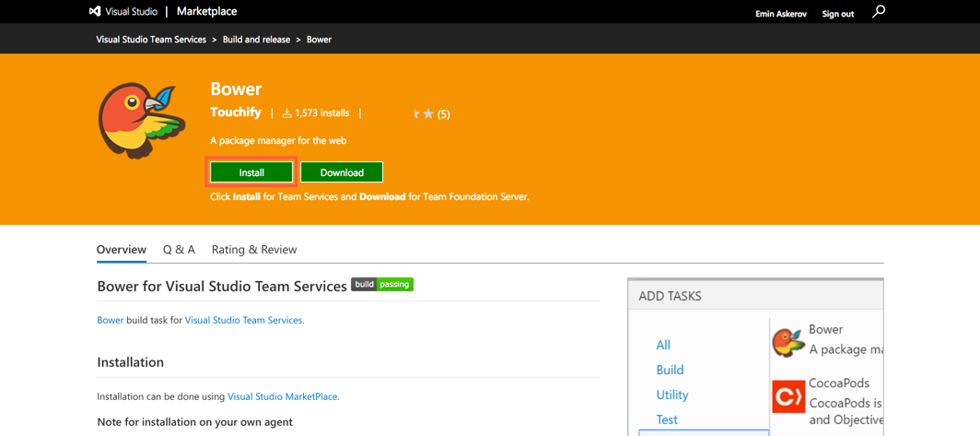Click Bower task name in Add Tasks
Image resolution: width=980 pixels, height=436 pixels.
(x=825, y=329)
